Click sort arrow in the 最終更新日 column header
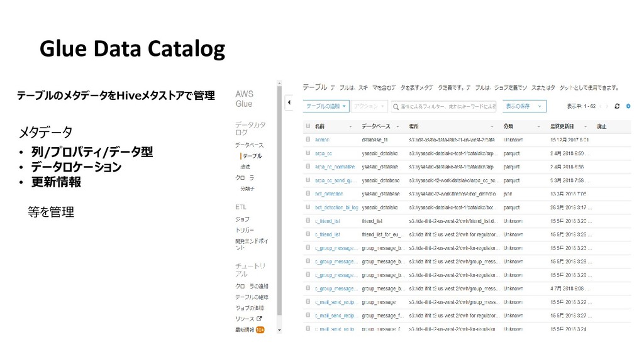The height and width of the screenshot is (362, 644). pyautogui.click(x=586, y=126)
